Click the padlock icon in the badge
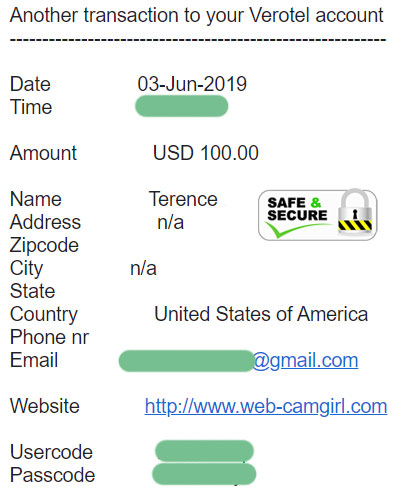The height and width of the screenshot is (492, 412). point(355,212)
